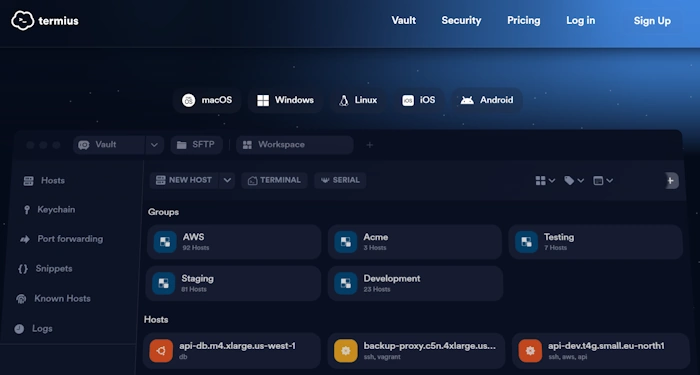Add a new tab with plus
700x375 pixels.
(x=370, y=145)
